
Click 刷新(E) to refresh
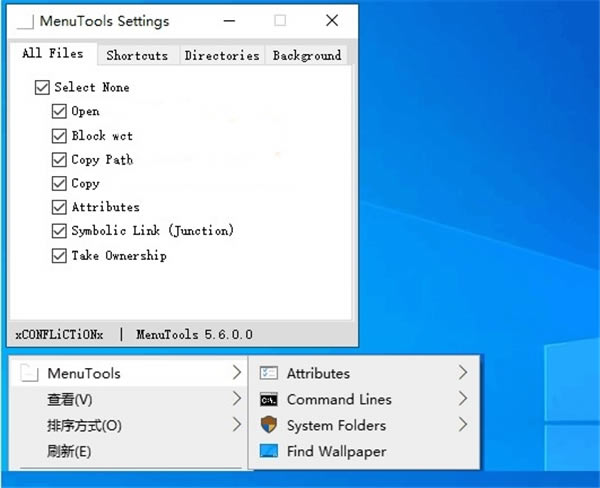click(128, 451)
